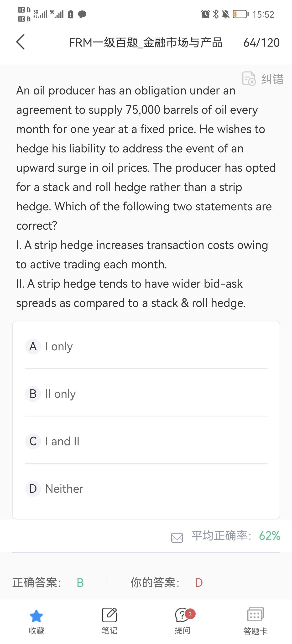This screenshot has width=292, height=644.
Task: Tap the FRM一级百题 page title
Action: point(146,42)
